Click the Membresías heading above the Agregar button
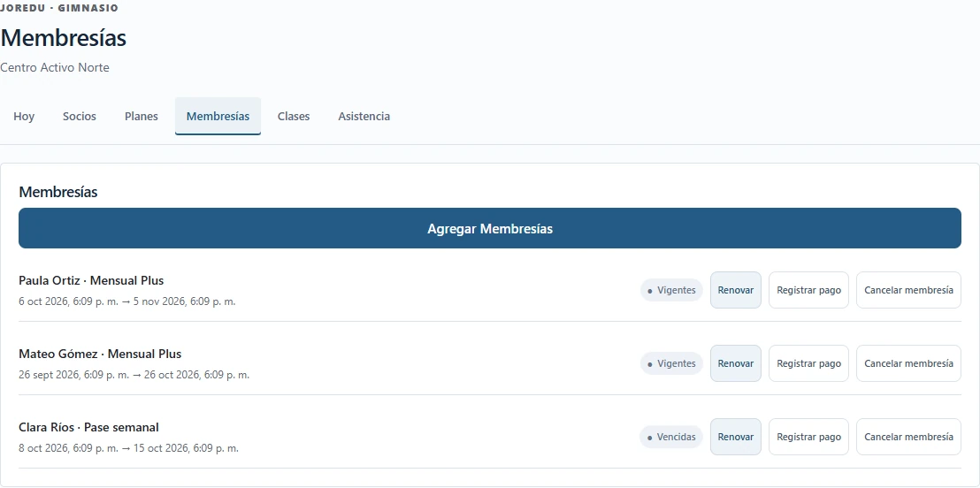This screenshot has height=488, width=980. coord(58,192)
